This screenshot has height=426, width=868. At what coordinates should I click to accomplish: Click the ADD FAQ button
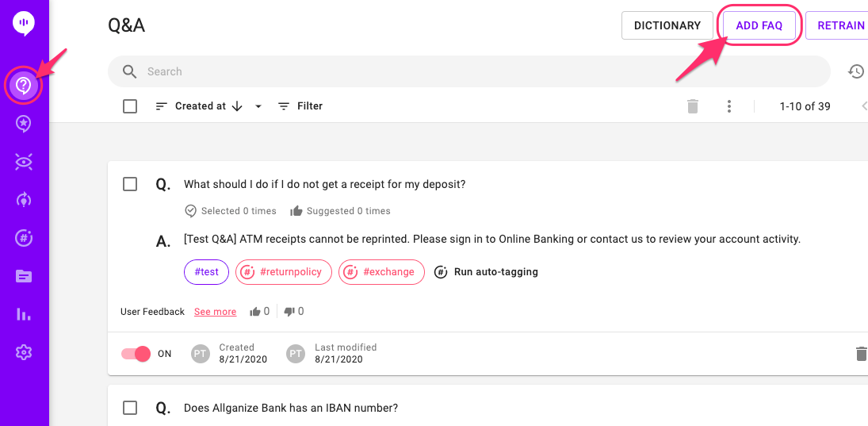coord(759,25)
